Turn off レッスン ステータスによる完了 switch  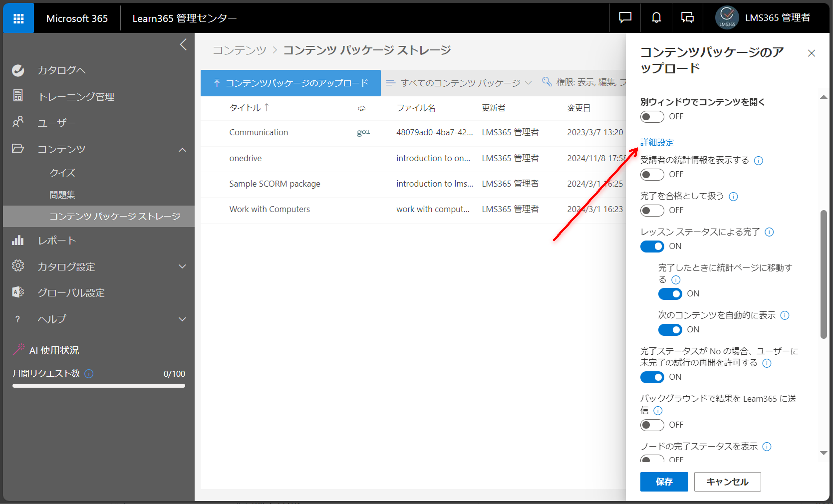click(x=652, y=246)
